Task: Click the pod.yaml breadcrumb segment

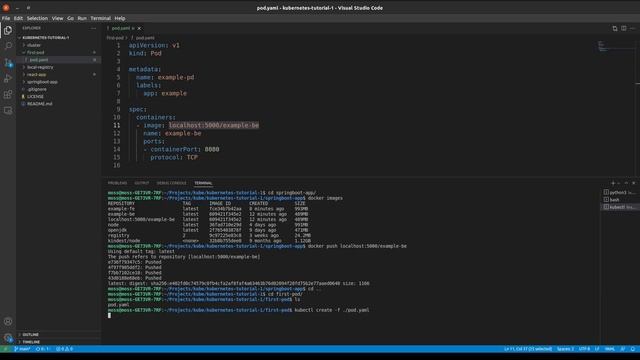Action: [144, 38]
